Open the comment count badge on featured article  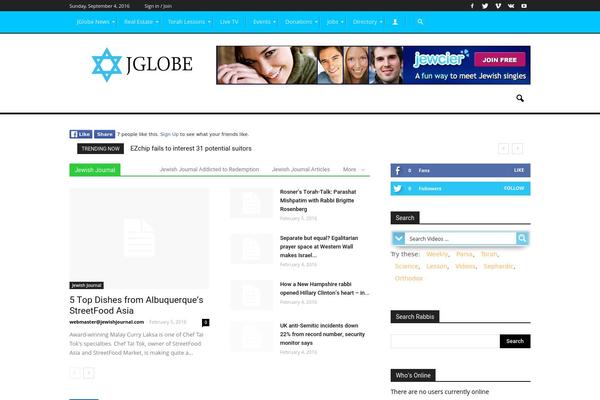pyautogui.click(x=205, y=322)
